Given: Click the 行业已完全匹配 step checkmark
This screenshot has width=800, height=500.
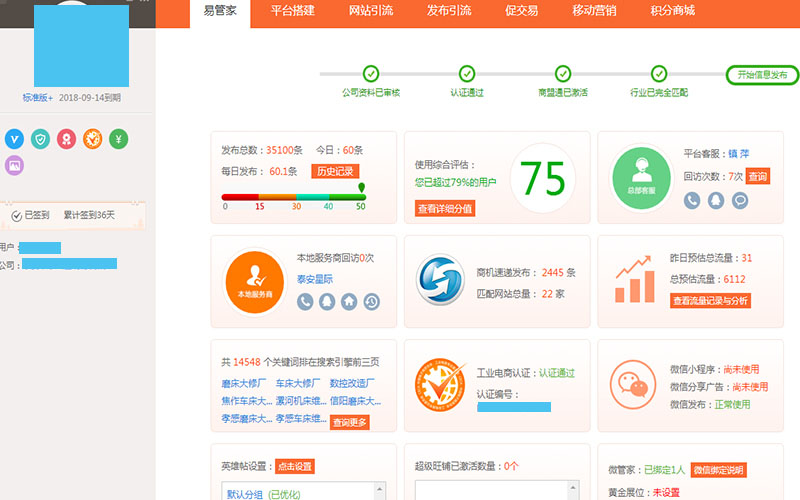Looking at the screenshot, I should click(x=658, y=73).
